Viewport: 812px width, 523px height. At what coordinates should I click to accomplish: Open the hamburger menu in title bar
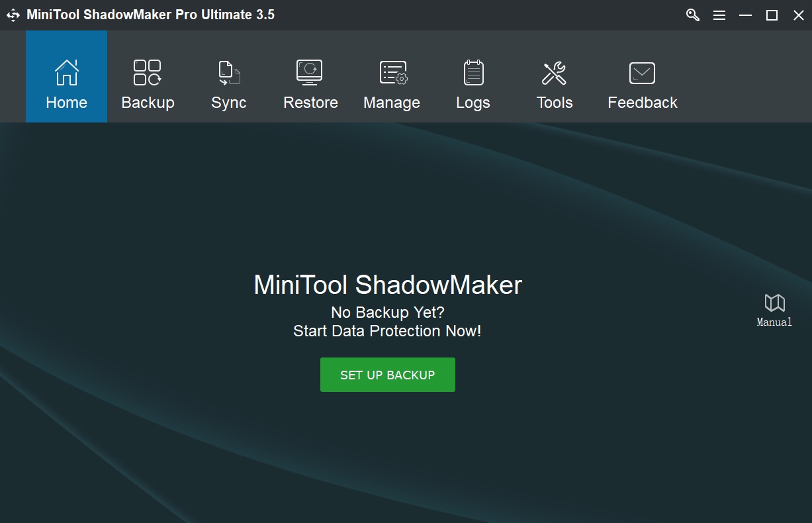[719, 15]
